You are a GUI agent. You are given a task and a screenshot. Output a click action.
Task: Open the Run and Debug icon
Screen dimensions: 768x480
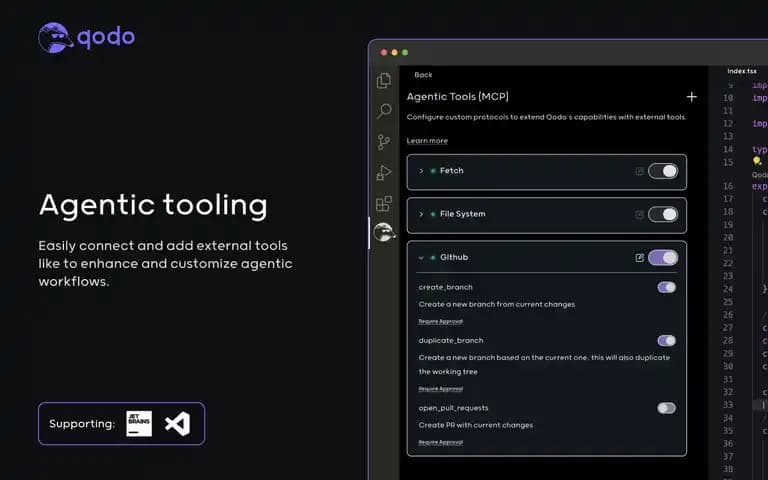pyautogui.click(x=384, y=172)
